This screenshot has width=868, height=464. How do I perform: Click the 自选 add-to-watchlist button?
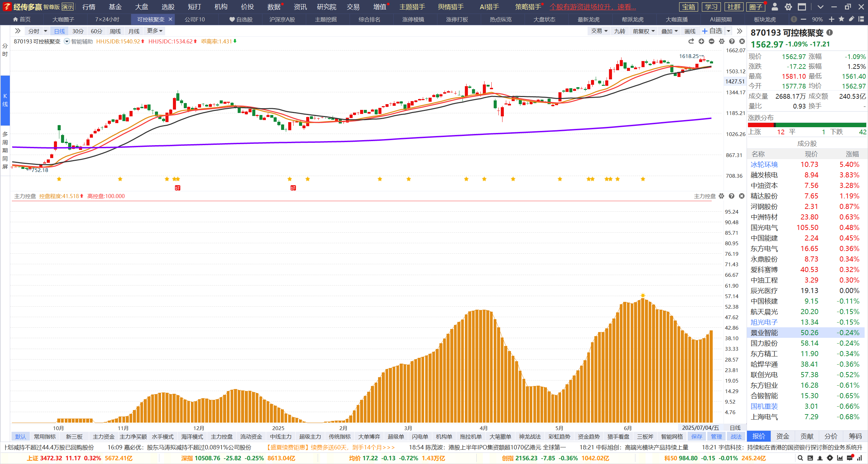point(712,31)
